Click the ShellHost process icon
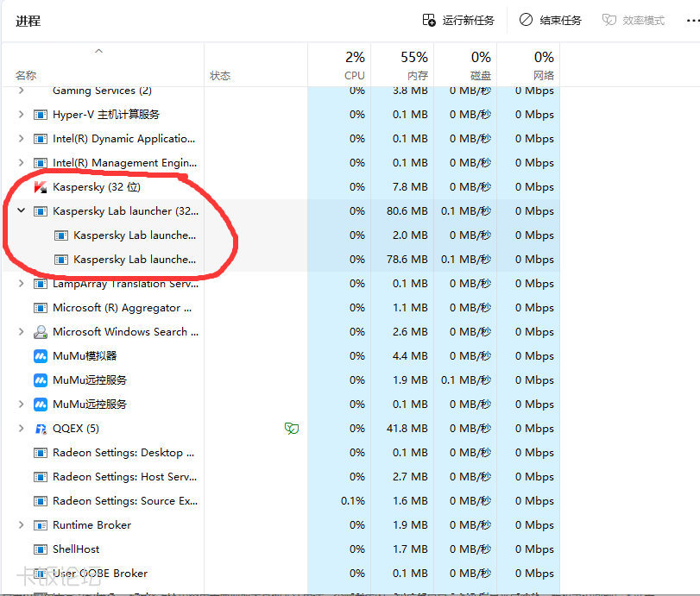Image resolution: width=700 pixels, height=596 pixels. point(41,549)
